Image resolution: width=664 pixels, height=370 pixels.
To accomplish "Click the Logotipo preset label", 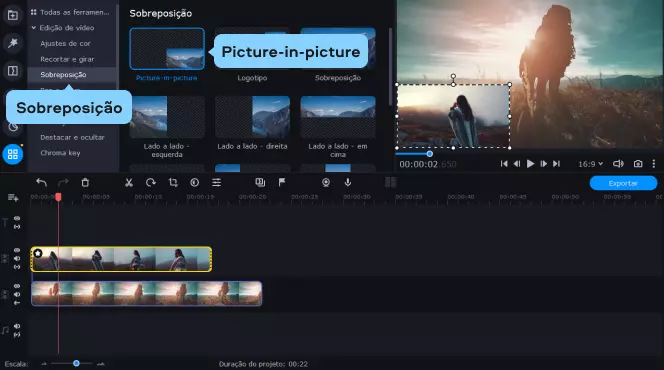I will [252, 78].
